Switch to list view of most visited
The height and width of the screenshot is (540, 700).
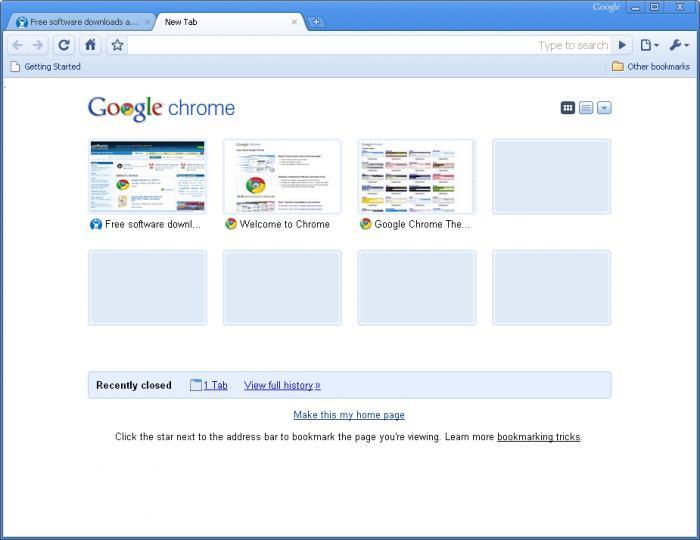(x=586, y=108)
